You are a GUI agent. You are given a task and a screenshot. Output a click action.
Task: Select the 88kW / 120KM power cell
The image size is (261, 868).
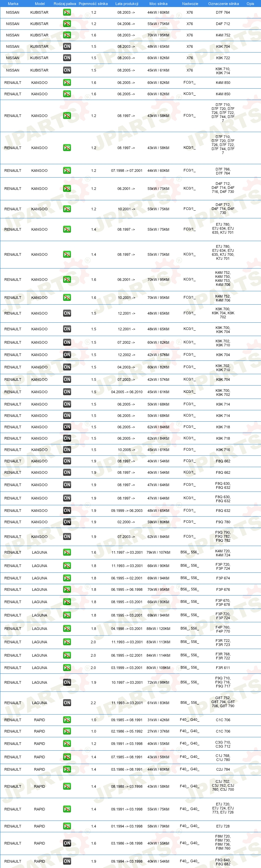[159, 629]
